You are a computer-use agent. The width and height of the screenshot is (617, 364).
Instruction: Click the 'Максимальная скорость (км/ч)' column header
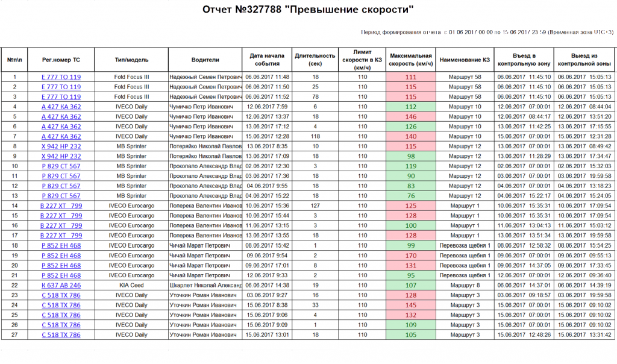[411, 60]
